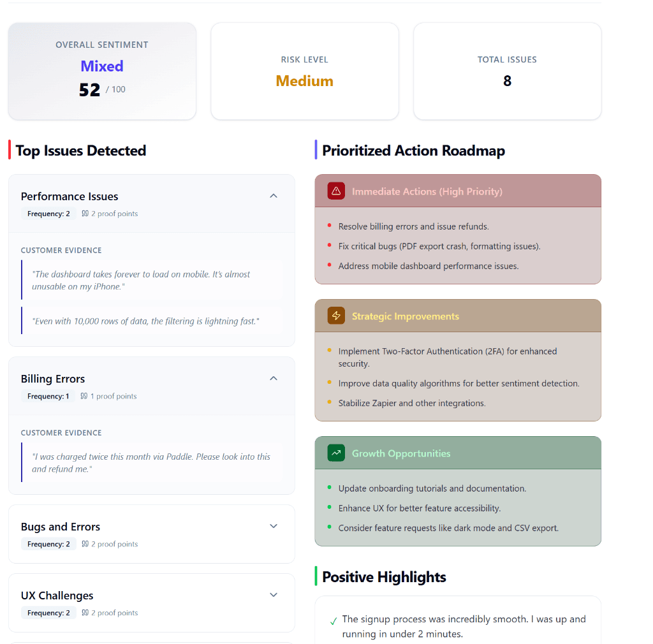
Task: Click the 2 proof points link under UX Challenges
Action: coord(114,613)
